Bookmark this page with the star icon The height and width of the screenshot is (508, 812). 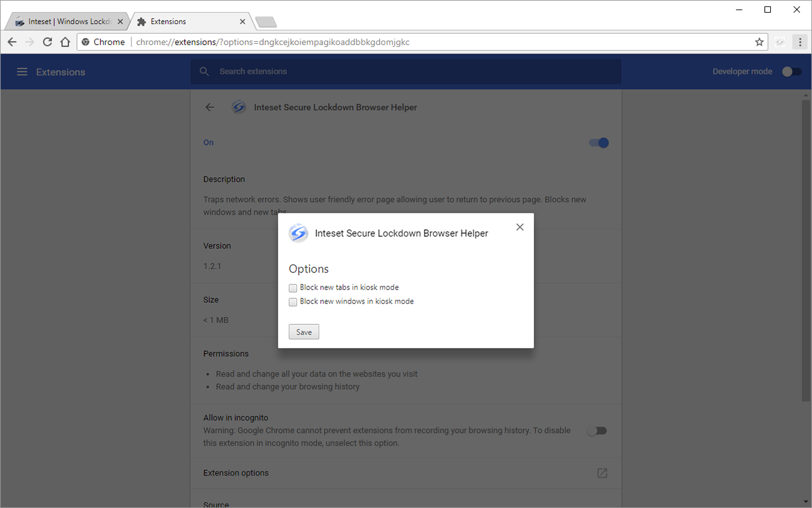[759, 42]
